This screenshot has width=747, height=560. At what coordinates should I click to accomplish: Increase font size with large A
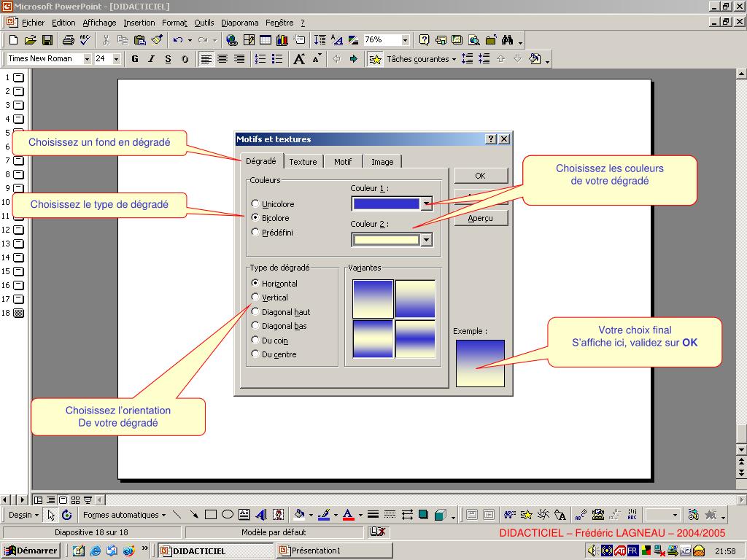(299, 59)
